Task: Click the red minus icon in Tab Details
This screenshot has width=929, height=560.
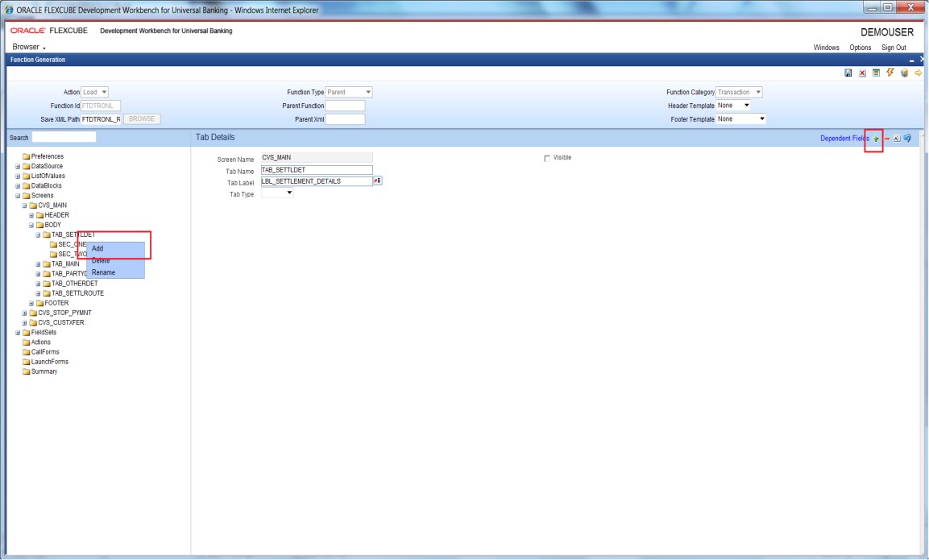Action: (887, 139)
